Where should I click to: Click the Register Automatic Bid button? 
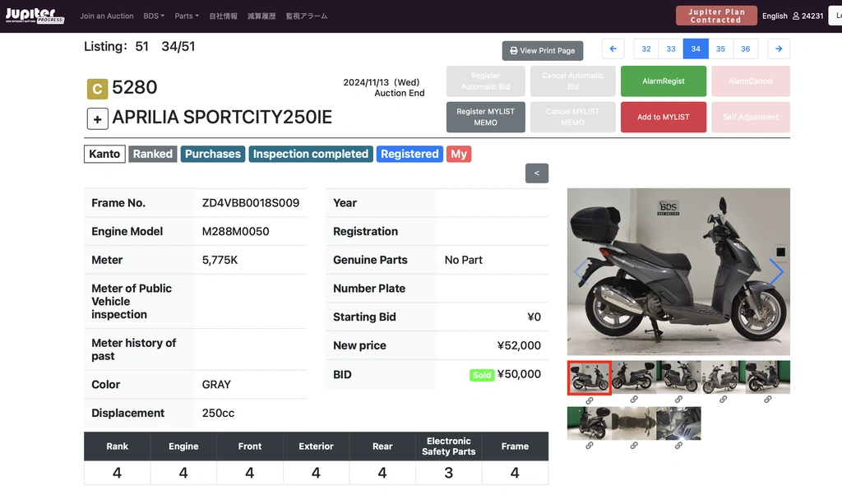(485, 81)
